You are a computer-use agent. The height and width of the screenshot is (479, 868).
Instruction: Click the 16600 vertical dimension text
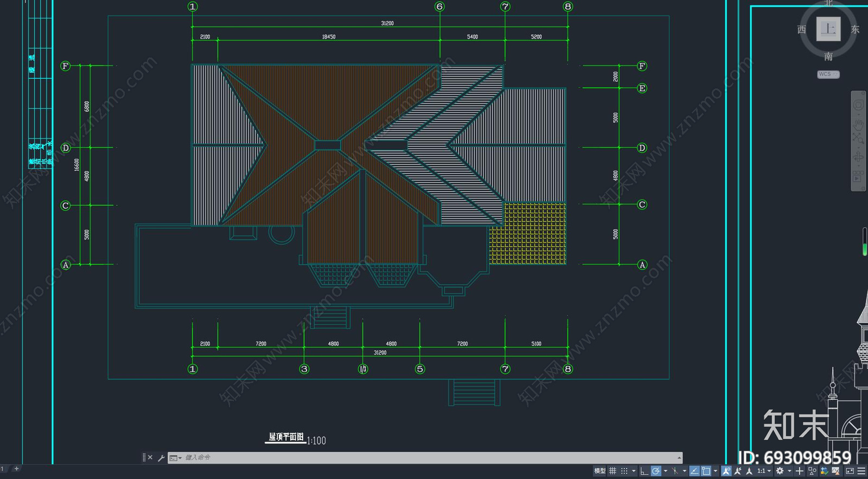point(76,165)
